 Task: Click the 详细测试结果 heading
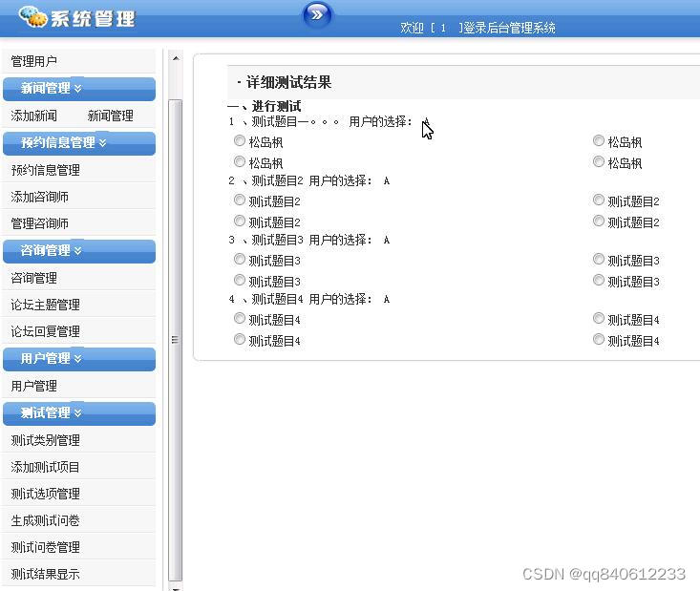click(x=288, y=82)
